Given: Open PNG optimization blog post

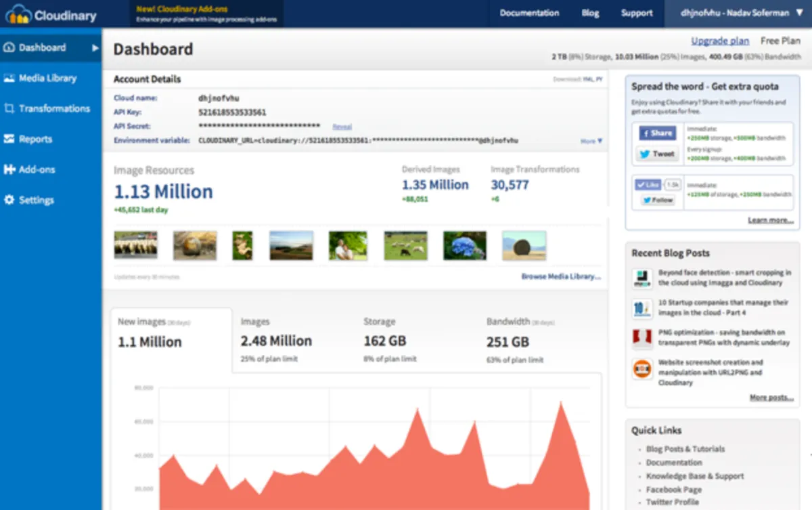Looking at the screenshot, I should click(x=724, y=337).
